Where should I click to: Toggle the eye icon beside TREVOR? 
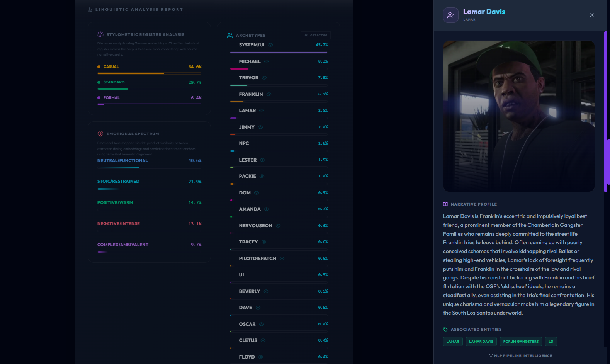pos(264,78)
